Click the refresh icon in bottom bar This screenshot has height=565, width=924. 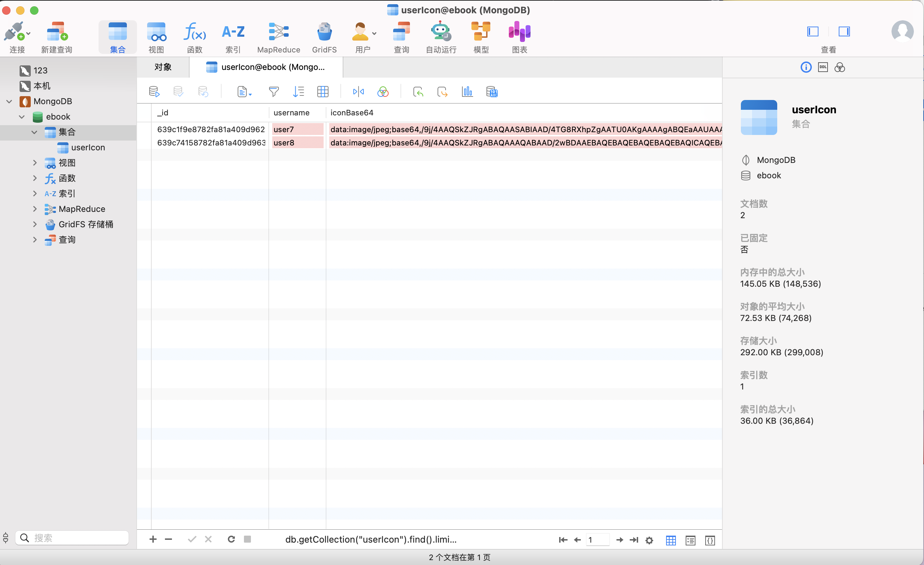(x=231, y=539)
